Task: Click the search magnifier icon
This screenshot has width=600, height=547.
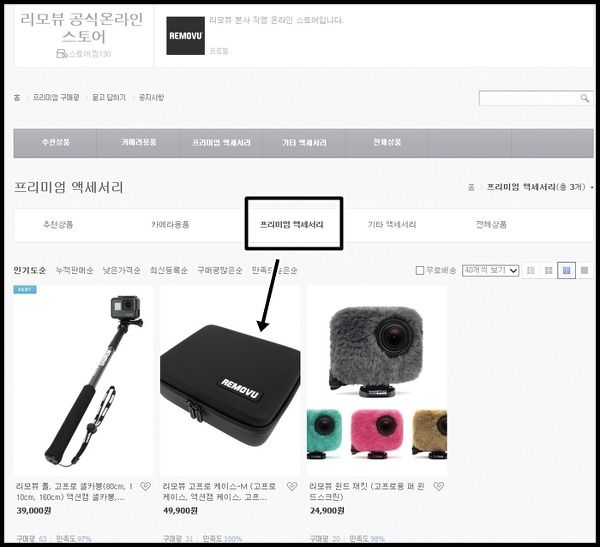Action: click(584, 98)
